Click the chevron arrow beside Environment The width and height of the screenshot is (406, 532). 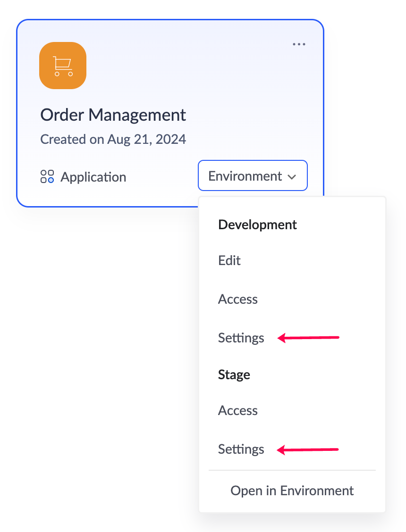(x=292, y=177)
